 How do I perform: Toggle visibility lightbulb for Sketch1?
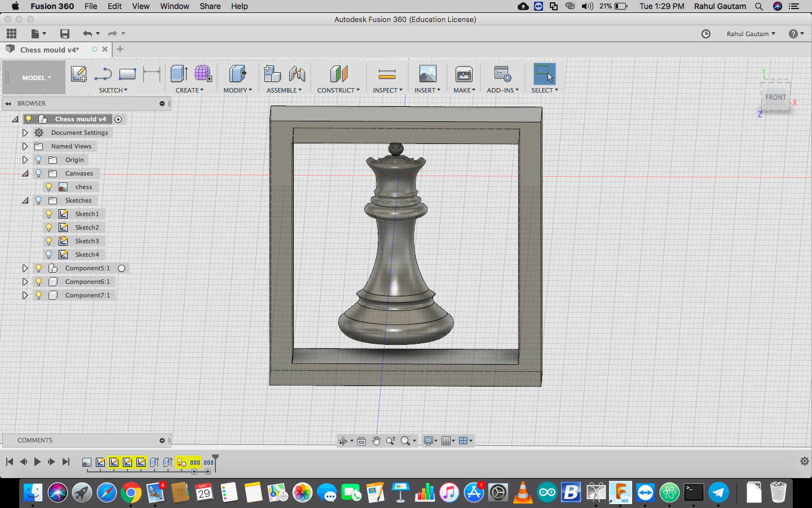(x=49, y=214)
